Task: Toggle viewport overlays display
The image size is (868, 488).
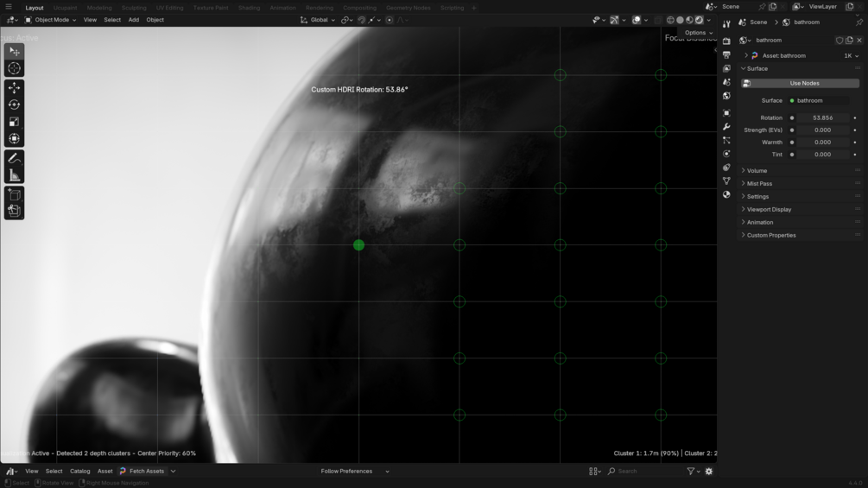Action: (x=637, y=20)
